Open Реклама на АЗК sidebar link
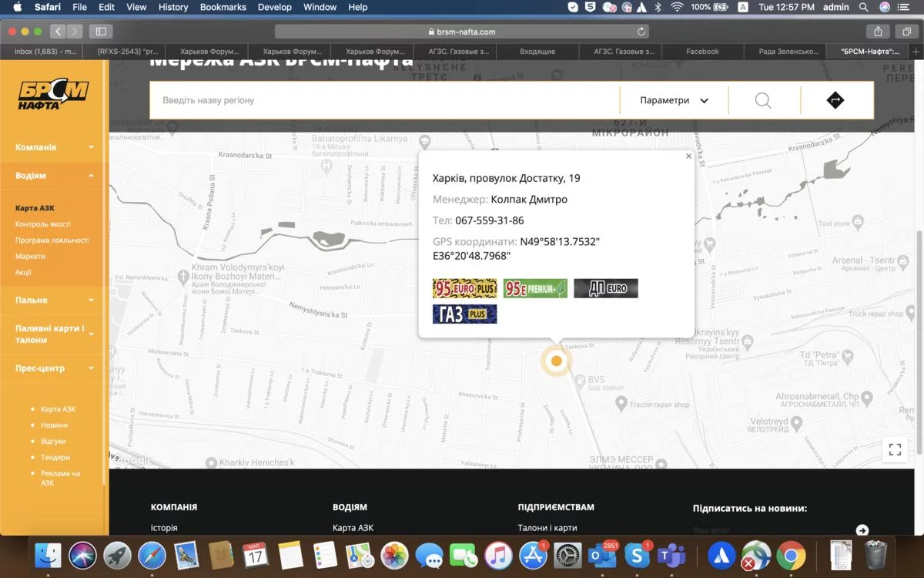This screenshot has width=924, height=578. (60, 478)
